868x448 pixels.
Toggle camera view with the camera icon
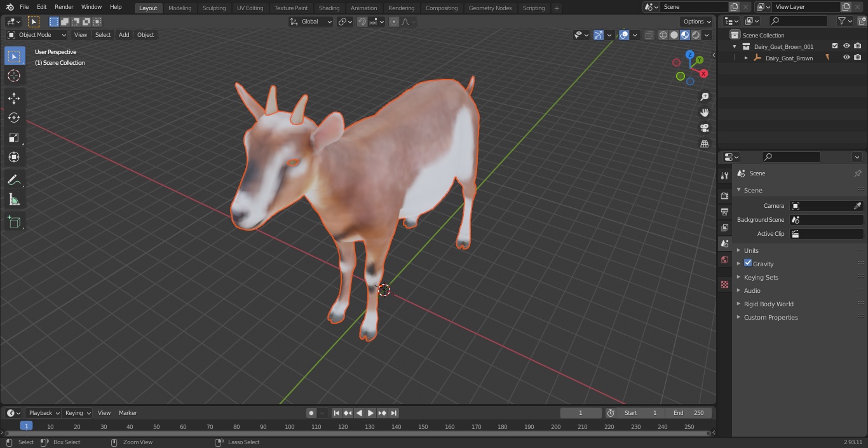[704, 128]
